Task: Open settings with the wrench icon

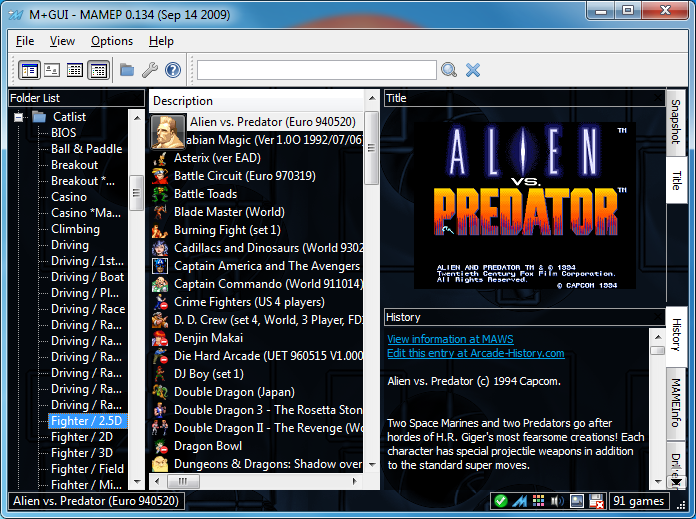Action: (150, 70)
